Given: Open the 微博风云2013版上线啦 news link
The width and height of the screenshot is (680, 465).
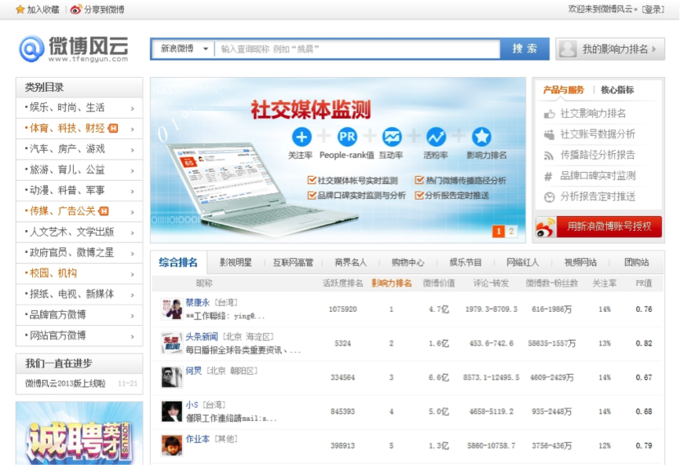Looking at the screenshot, I should (65, 383).
